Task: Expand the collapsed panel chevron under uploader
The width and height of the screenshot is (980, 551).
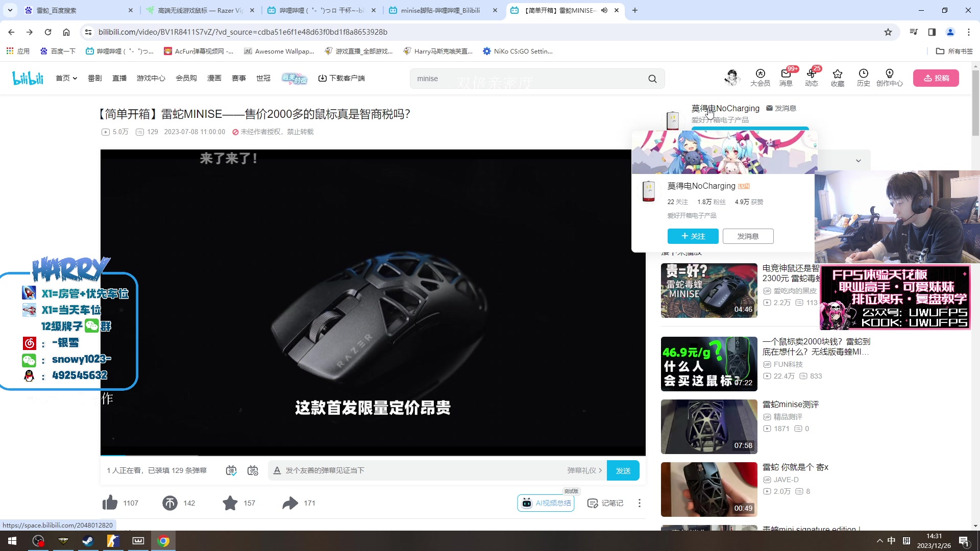Action: coord(859,161)
